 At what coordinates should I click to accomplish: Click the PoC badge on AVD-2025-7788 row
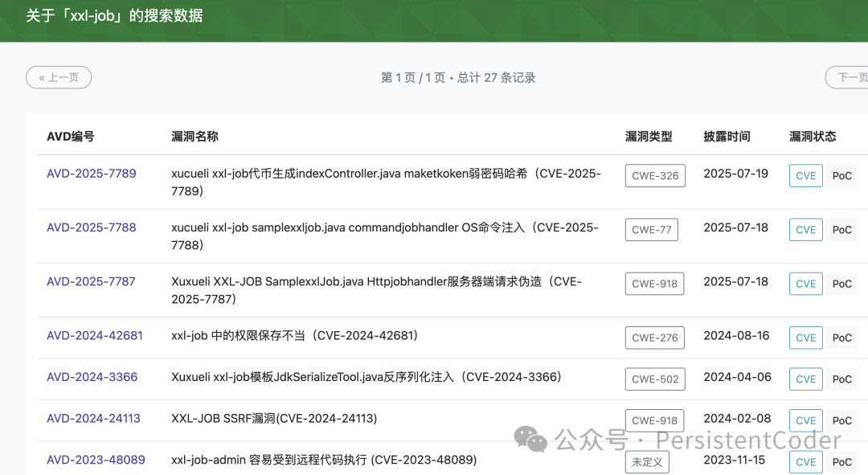842,229
